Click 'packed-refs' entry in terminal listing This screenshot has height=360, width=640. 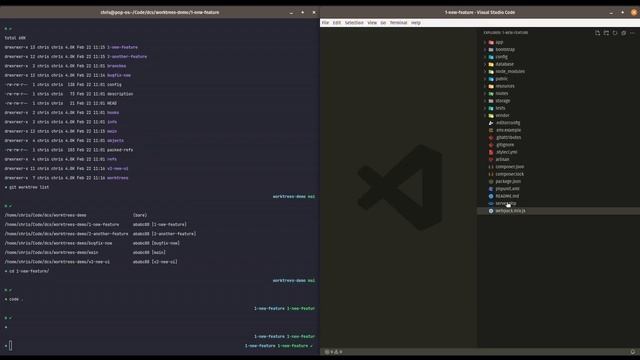pos(120,150)
